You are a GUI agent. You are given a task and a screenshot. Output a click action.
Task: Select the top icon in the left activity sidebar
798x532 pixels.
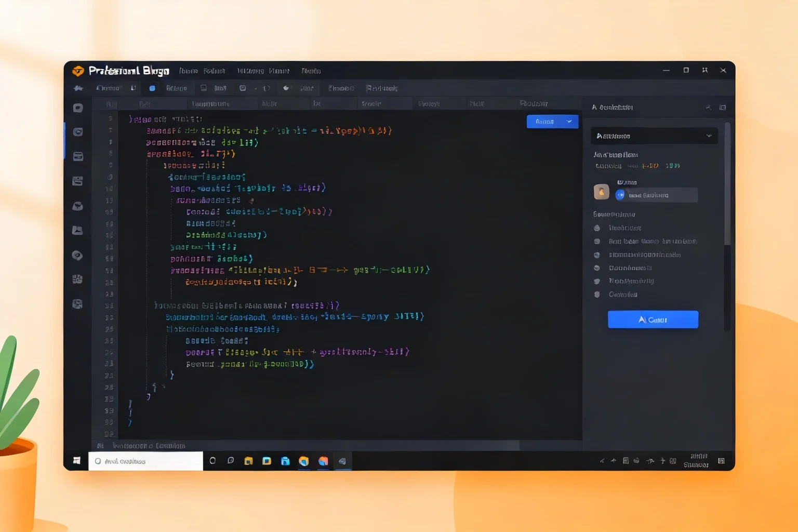tap(78, 108)
